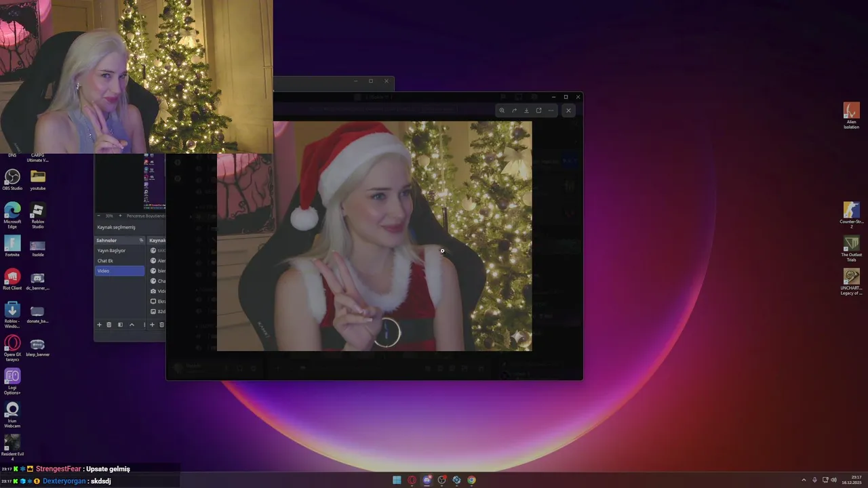Viewport: 868px width, 488px height.
Task: Open volume control in system tray
Action: point(833,480)
